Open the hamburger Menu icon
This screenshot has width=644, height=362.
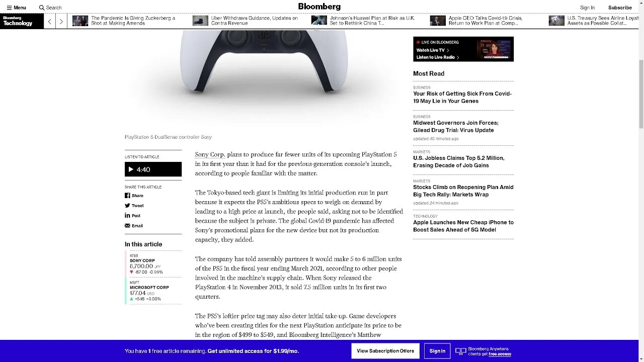coord(10,8)
